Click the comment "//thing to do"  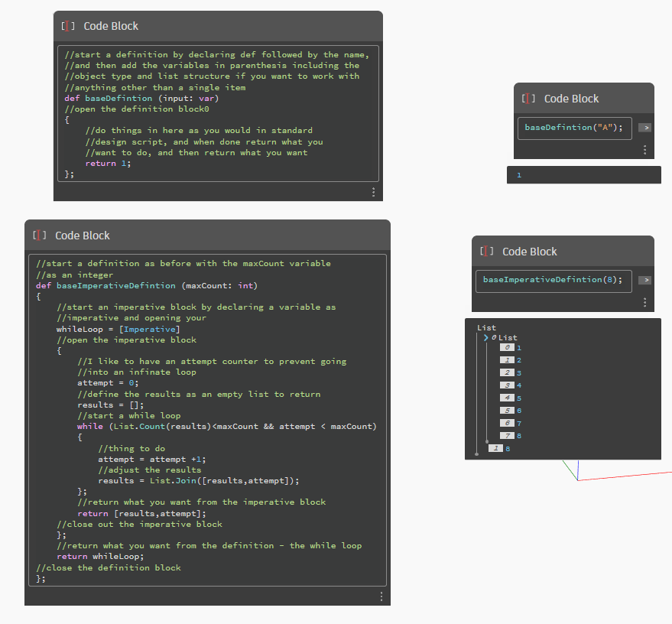pyautogui.click(x=131, y=448)
